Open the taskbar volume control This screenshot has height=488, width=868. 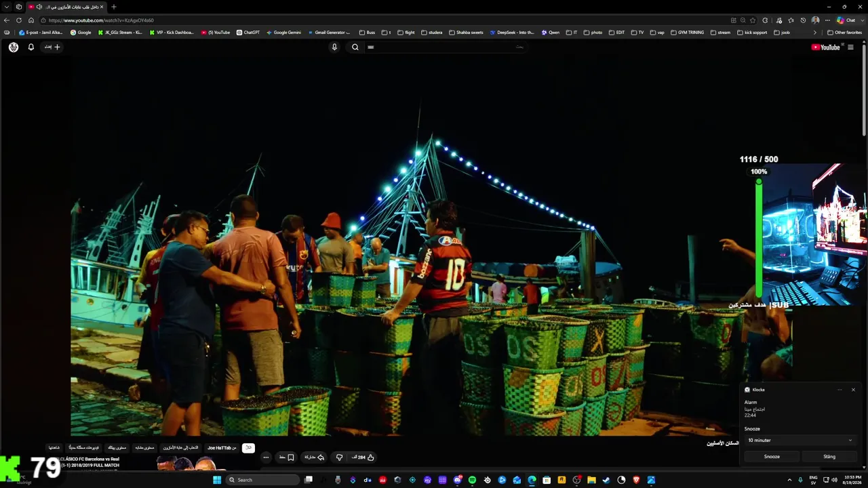coord(834,480)
